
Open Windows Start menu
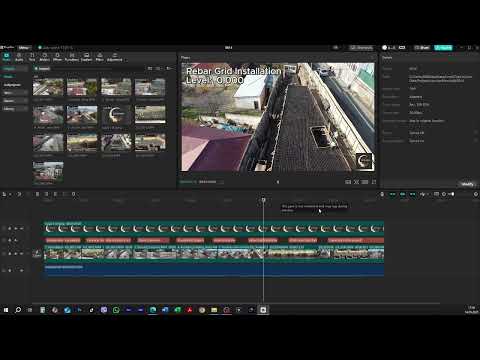pyautogui.click(x=6, y=310)
